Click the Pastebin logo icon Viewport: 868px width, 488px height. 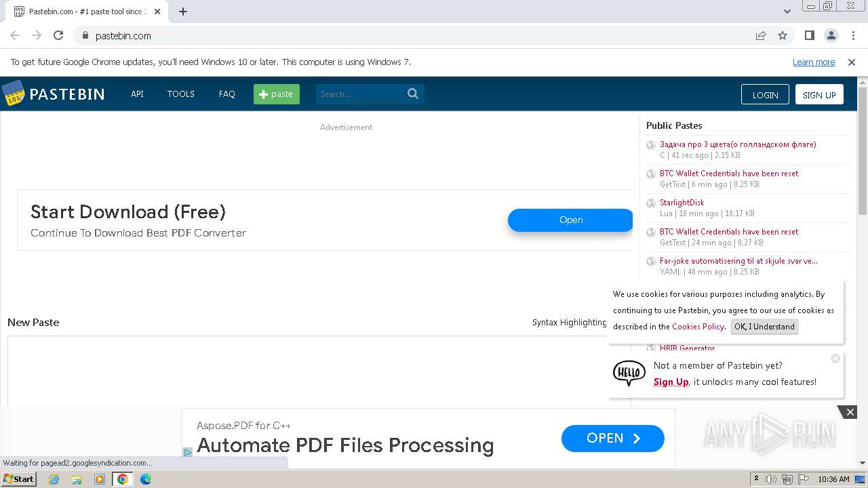click(x=13, y=94)
